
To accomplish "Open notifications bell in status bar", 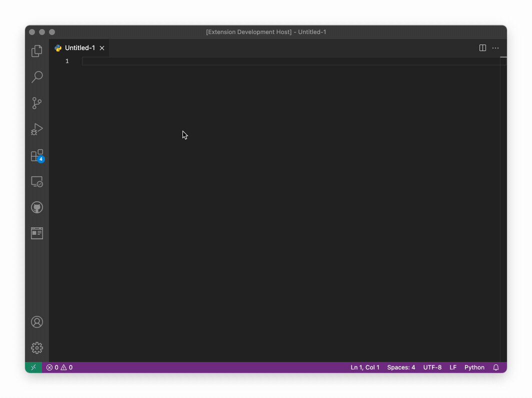I will point(495,367).
